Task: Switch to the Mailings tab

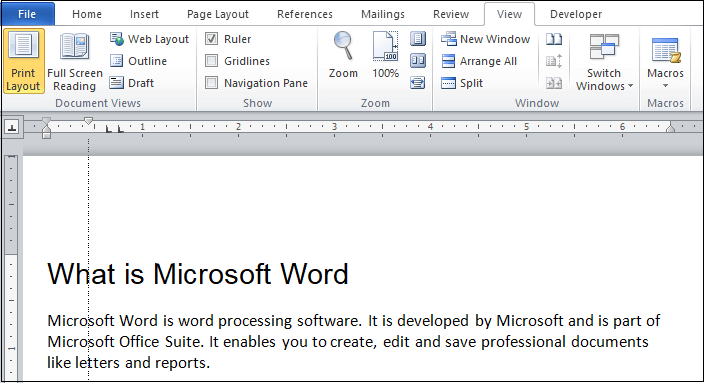Action: click(x=383, y=14)
